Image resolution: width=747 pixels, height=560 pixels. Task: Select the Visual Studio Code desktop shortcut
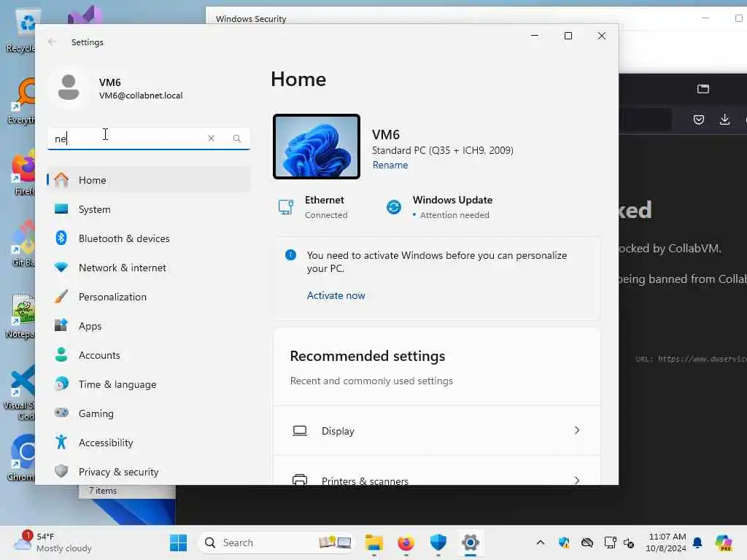(20, 393)
